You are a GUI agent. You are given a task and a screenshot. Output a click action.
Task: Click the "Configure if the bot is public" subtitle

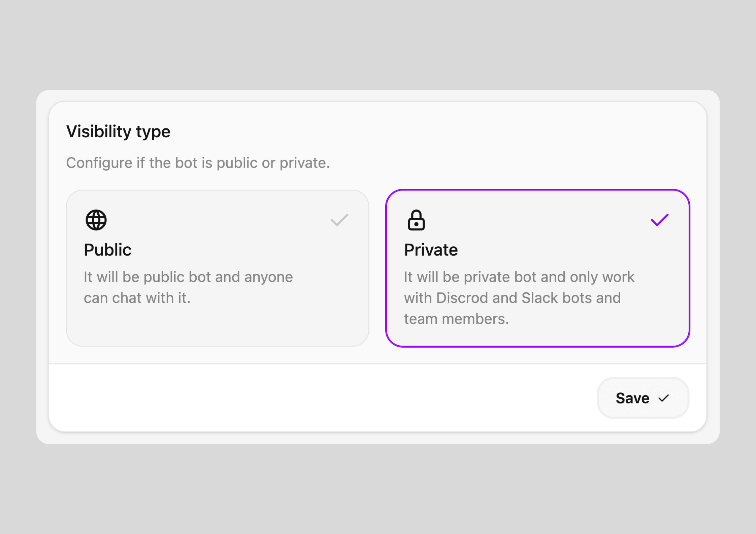tap(198, 163)
